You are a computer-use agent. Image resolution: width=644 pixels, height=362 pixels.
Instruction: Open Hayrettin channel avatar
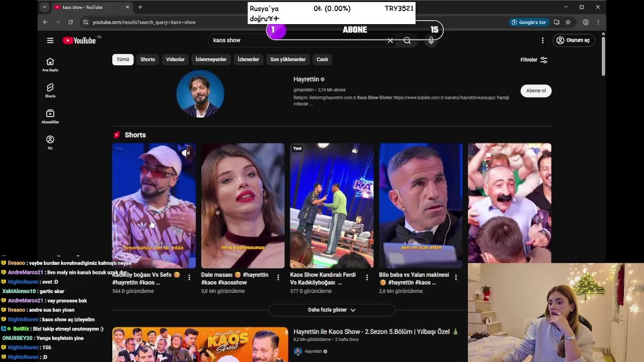tap(200, 94)
